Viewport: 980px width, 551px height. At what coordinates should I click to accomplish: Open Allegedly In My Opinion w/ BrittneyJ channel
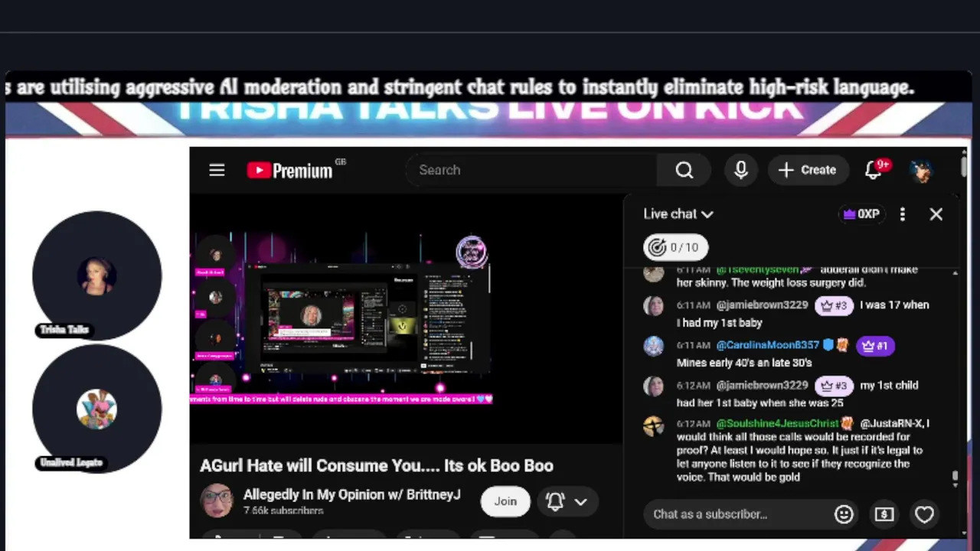pyautogui.click(x=352, y=494)
